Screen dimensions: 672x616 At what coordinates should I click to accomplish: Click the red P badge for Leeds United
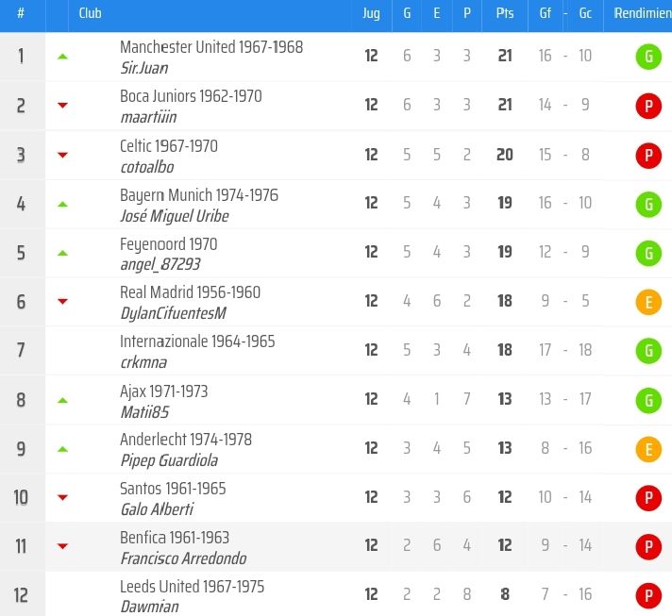point(647,595)
